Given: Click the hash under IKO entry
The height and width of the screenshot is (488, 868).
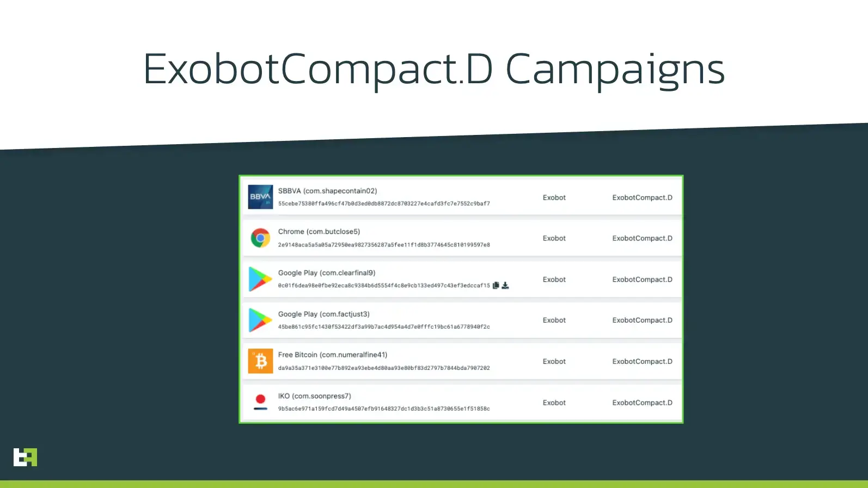Looking at the screenshot, I should tap(384, 409).
